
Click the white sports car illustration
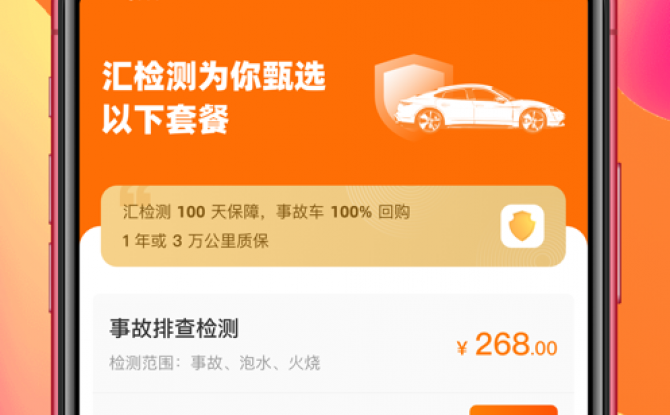coord(480,108)
